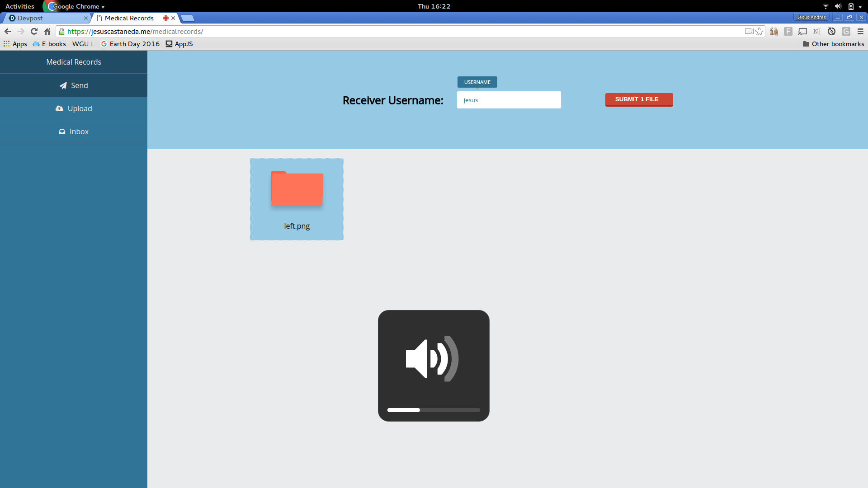Viewport: 868px width, 488px height.
Task: Open the Earth Day 2016 bookmark
Action: pyautogui.click(x=130, y=44)
